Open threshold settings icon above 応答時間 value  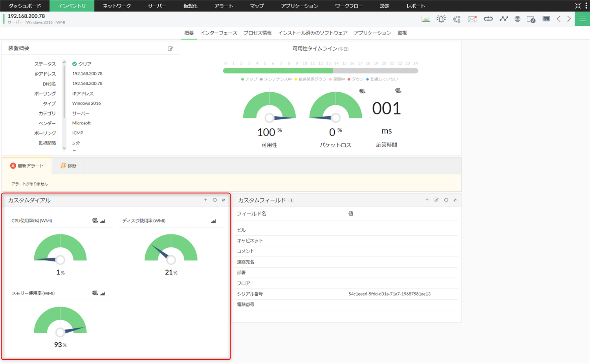tap(398, 91)
